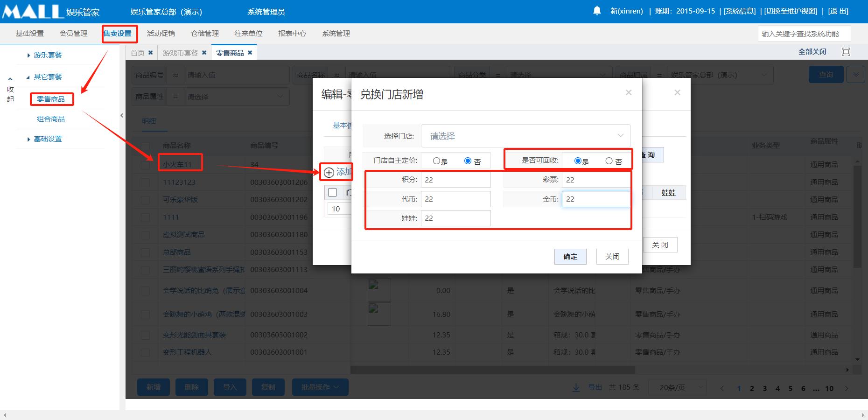Screen dimensions: 868x420
Task: Expand the 基础设置 tree node in sidebar
Action: coord(28,139)
